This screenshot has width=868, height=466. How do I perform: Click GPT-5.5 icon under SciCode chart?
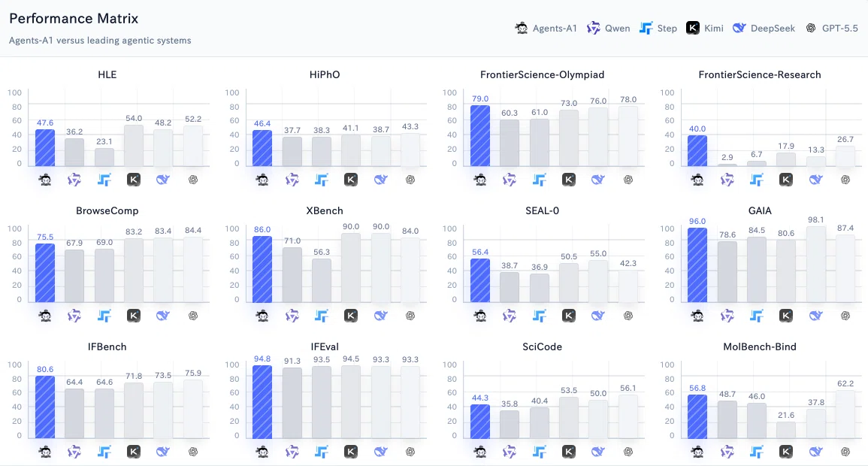click(628, 452)
